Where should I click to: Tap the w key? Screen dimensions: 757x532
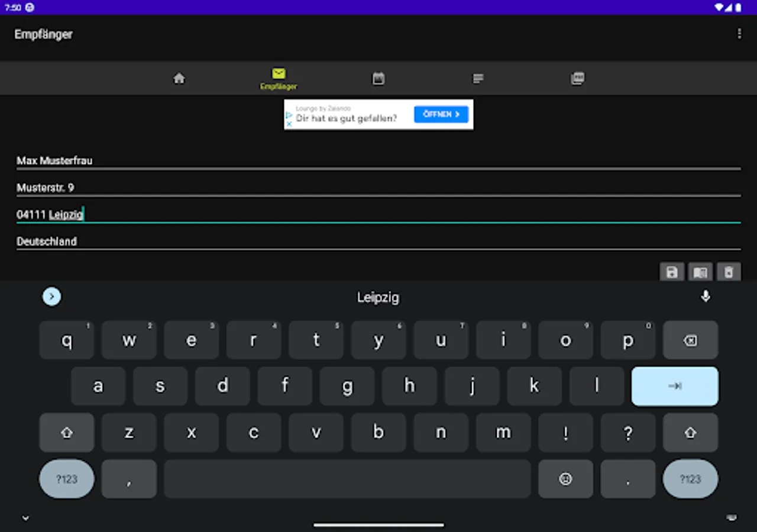coord(129,340)
